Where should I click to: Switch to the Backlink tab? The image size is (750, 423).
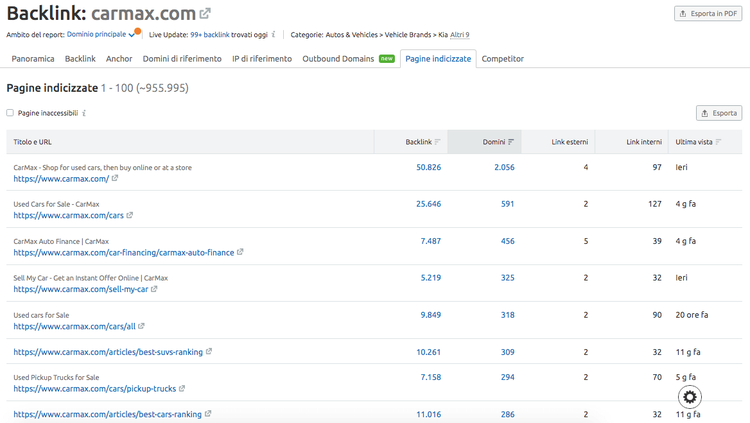tap(80, 58)
